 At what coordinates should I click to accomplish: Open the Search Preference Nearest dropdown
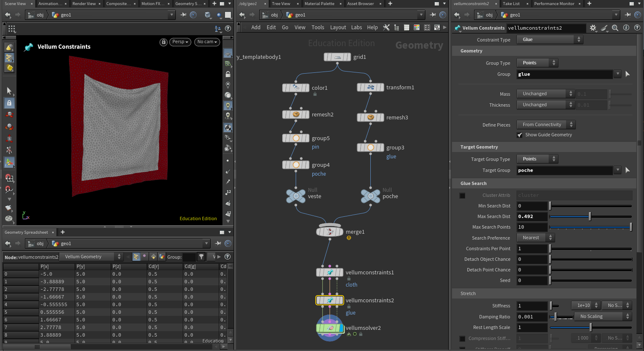[535, 238]
